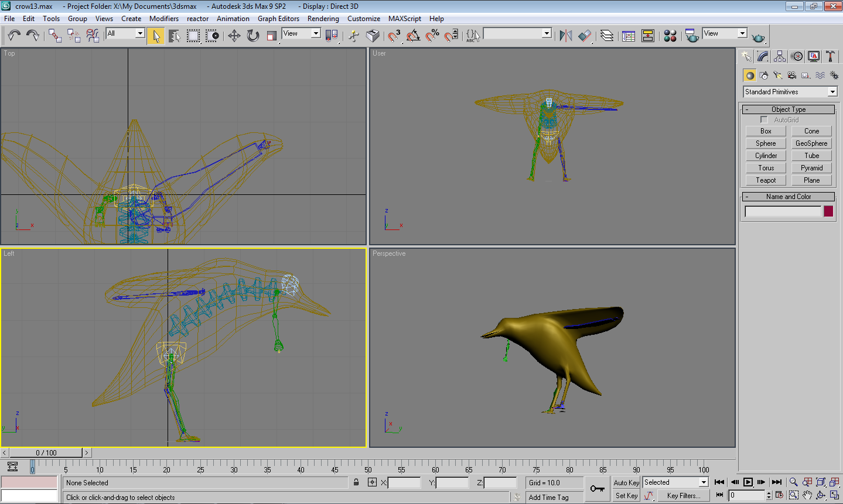Screen dimensions: 843x504
Task: Click the Undo arrow in the toolbar
Action: tap(14, 36)
